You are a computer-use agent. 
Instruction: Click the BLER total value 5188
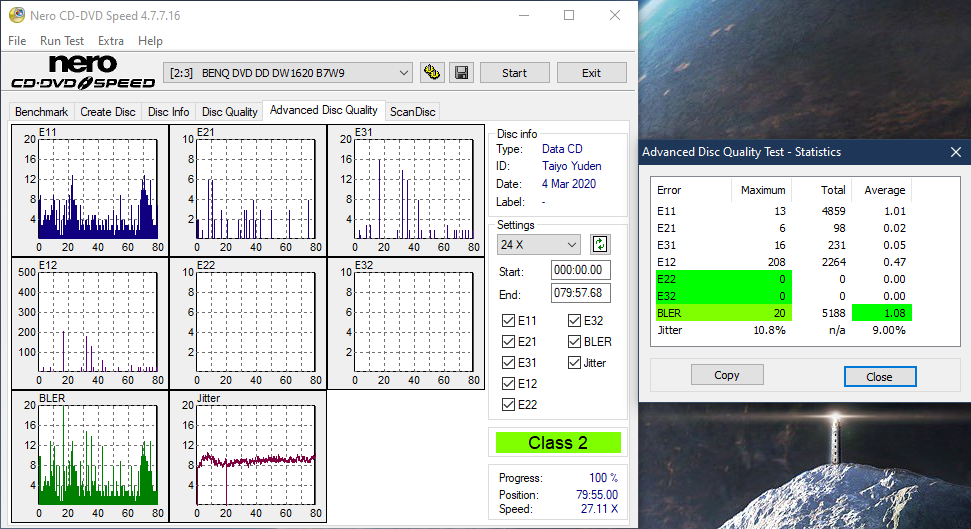point(834,313)
